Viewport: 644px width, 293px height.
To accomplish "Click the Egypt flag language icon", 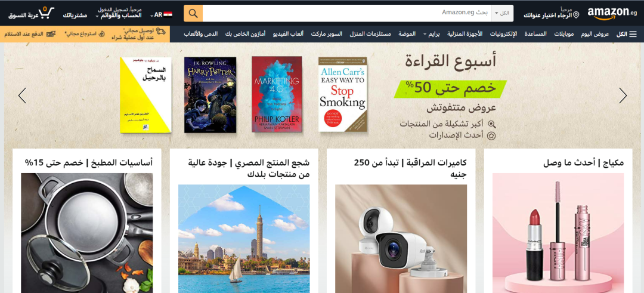I will coord(168,15).
